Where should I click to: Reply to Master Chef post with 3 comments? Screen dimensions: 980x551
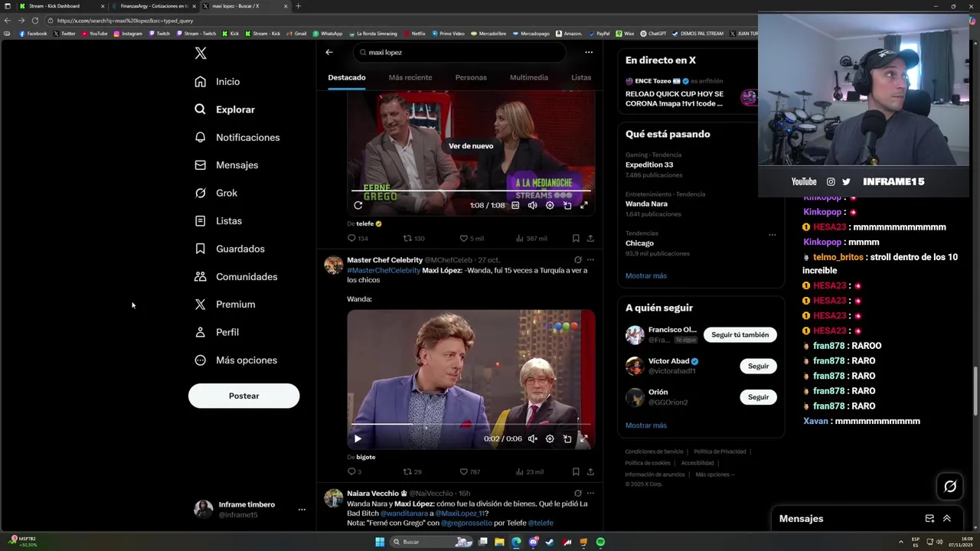click(354, 471)
